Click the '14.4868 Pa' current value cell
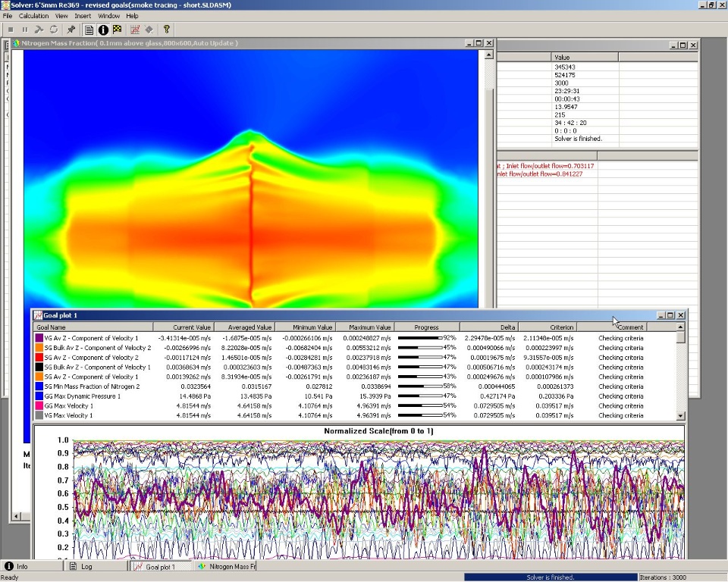 click(195, 396)
